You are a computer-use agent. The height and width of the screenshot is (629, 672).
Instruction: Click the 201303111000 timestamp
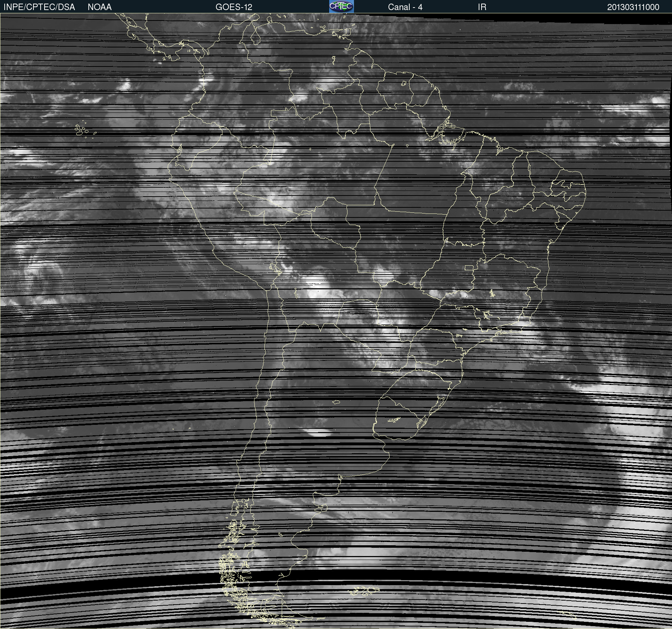click(x=633, y=7)
